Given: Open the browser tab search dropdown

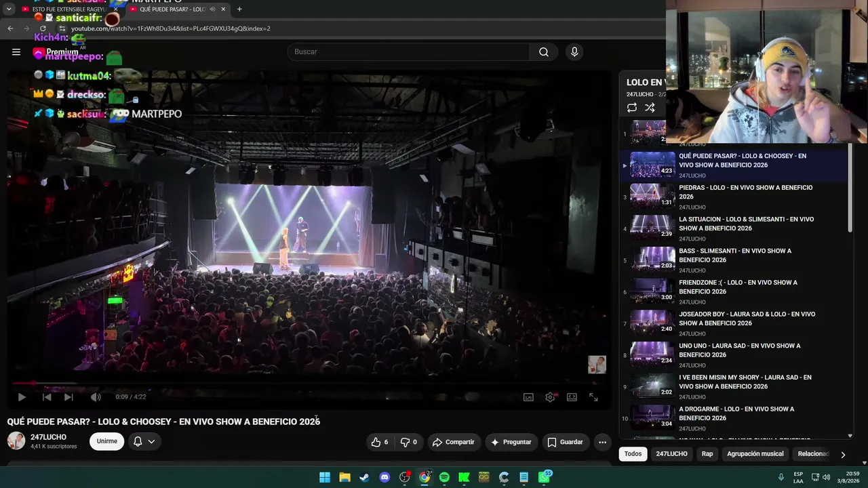Looking at the screenshot, I should [x=9, y=9].
